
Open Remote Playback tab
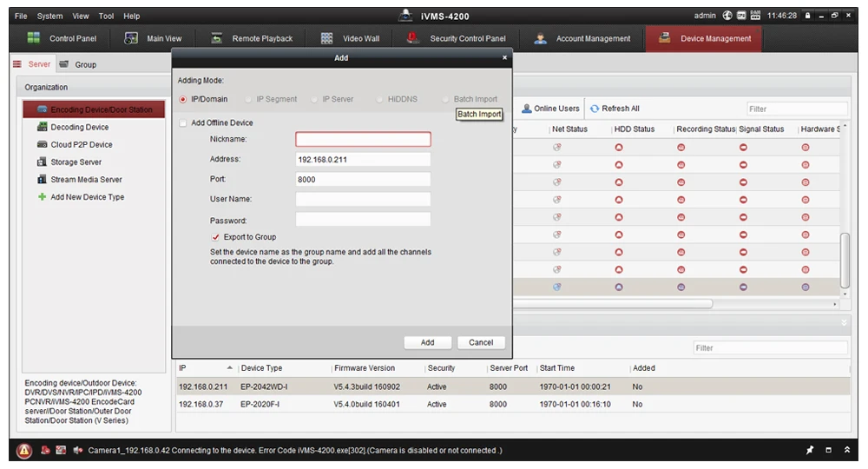[x=252, y=38]
